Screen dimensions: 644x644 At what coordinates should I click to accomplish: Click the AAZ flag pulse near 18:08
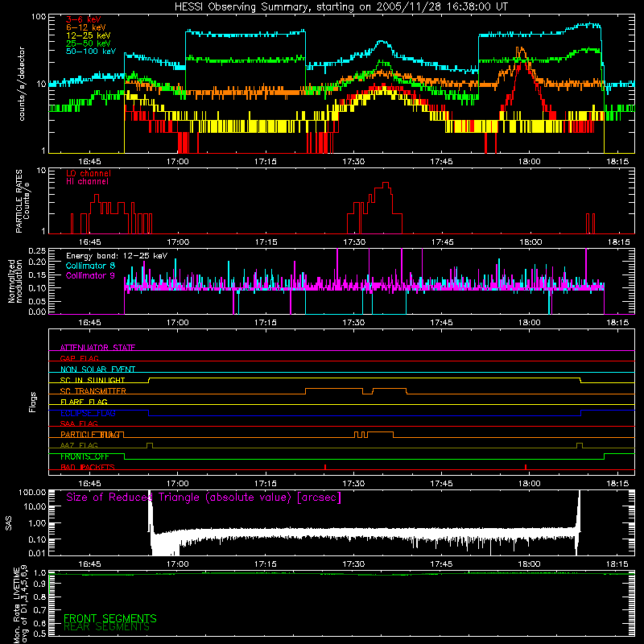(580, 445)
